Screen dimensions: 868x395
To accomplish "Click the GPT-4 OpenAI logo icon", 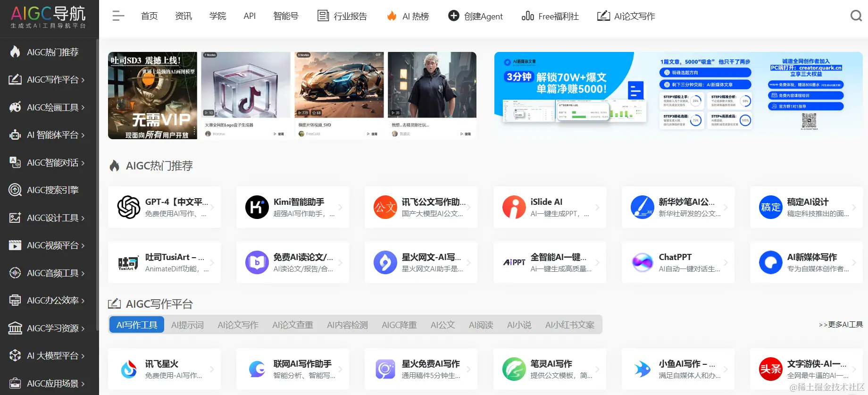I will point(129,207).
